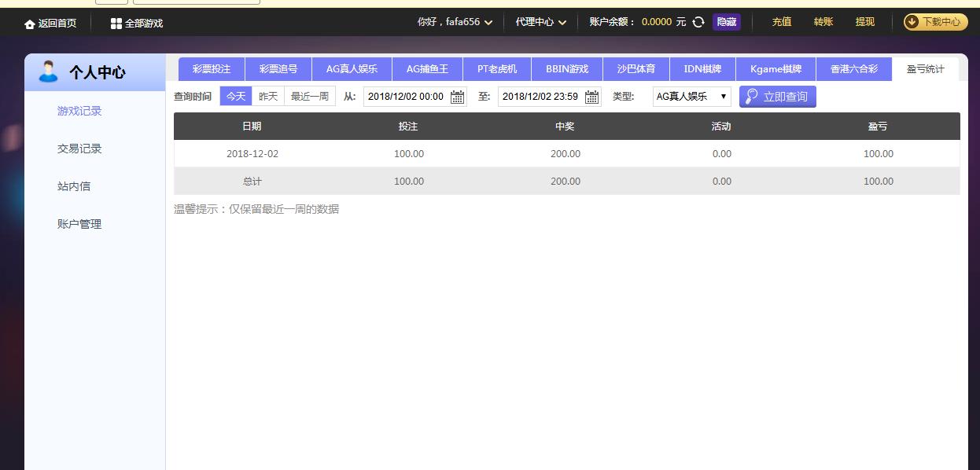Click the 立即查询 search button

click(777, 97)
